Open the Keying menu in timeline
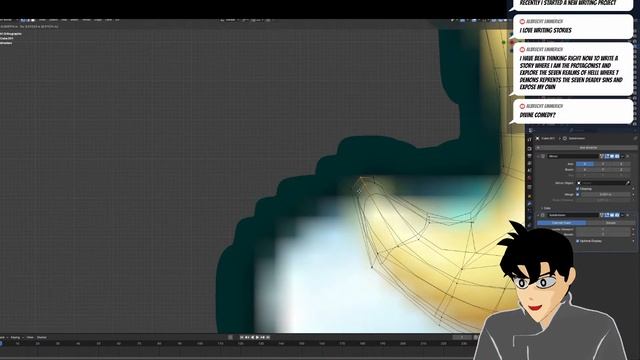This screenshot has width=640, height=360. point(15,338)
